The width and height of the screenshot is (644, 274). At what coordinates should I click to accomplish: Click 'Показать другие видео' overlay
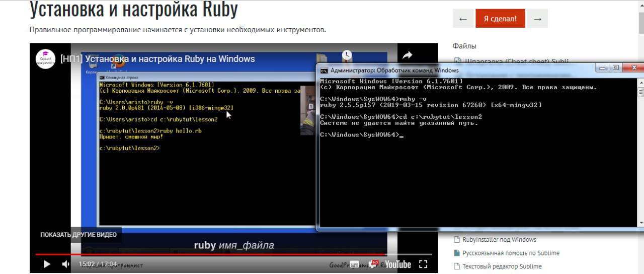[x=78, y=235]
